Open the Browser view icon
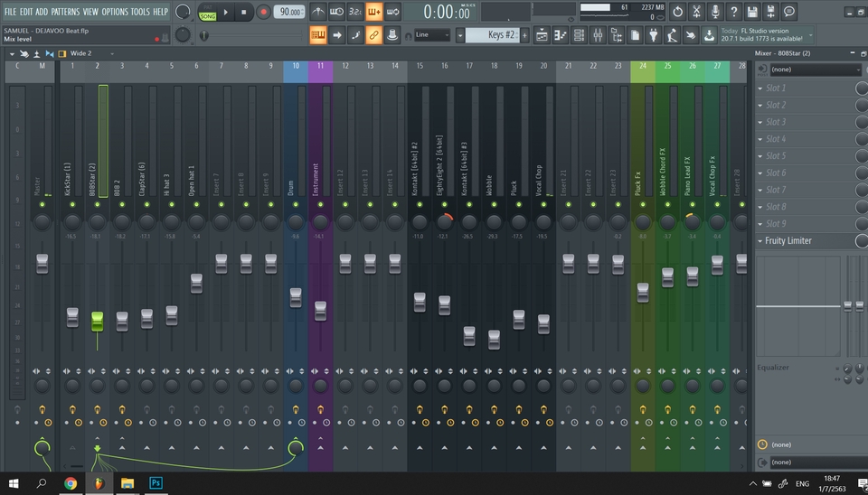Viewport: 868px width, 495px height. 617,35
